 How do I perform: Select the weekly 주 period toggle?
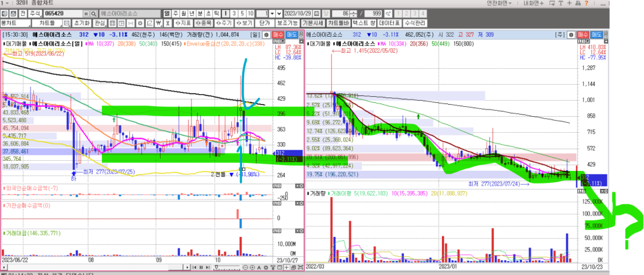coord(175,13)
